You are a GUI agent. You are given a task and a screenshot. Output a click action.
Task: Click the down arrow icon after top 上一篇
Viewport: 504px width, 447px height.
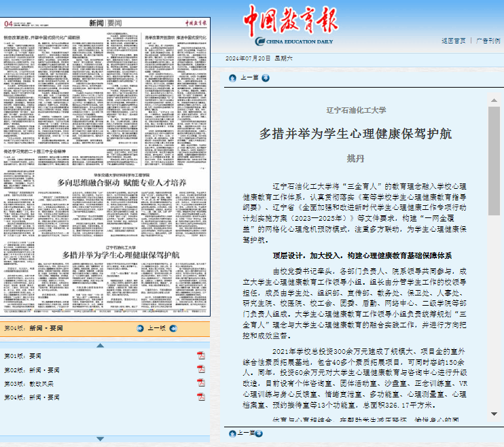(x=266, y=77)
